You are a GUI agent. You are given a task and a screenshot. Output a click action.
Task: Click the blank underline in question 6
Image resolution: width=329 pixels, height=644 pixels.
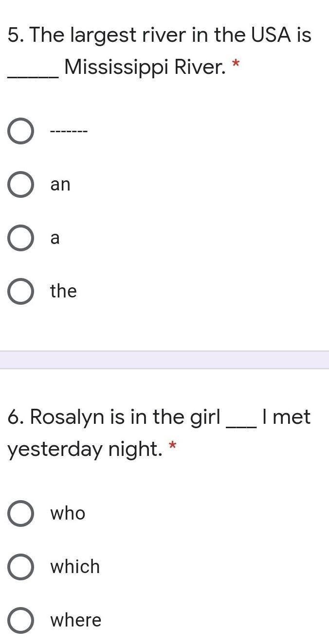241,423
